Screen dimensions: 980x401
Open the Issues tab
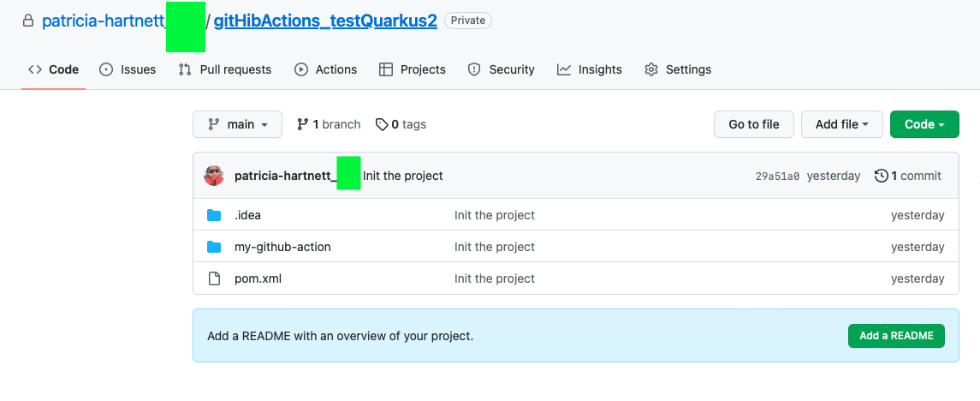(128, 69)
